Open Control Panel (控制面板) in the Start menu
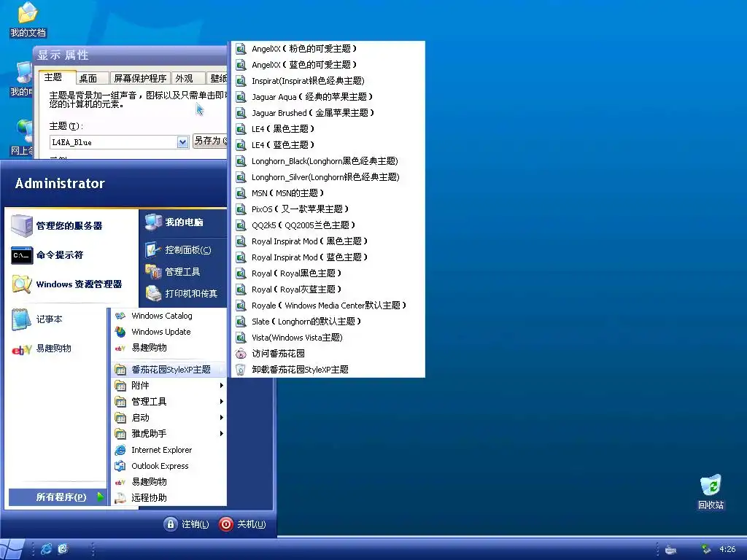 click(183, 249)
